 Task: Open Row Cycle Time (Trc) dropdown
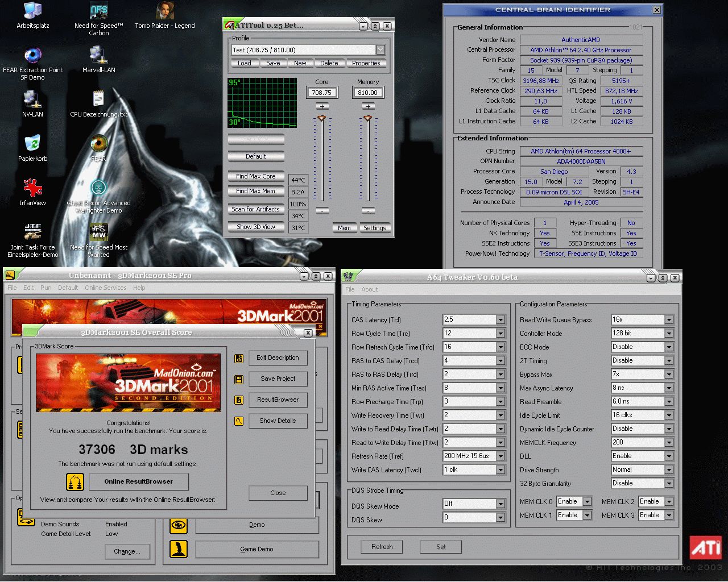[x=500, y=334]
